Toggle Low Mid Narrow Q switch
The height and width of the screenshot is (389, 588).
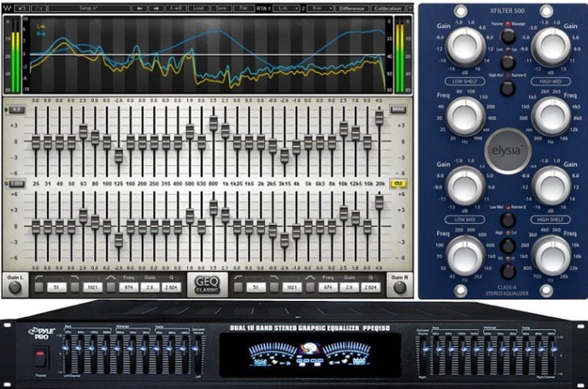(x=508, y=220)
